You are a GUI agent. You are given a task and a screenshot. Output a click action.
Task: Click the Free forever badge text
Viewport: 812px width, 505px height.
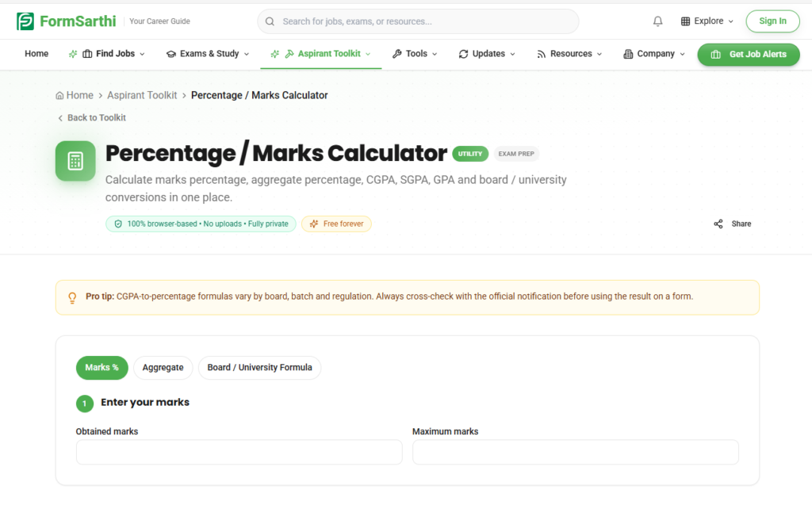tap(343, 224)
